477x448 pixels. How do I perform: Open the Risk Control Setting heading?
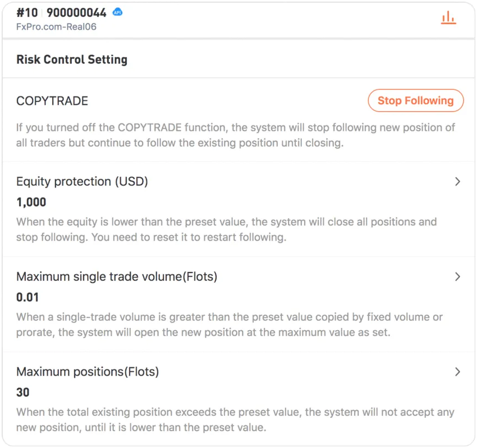(x=72, y=60)
